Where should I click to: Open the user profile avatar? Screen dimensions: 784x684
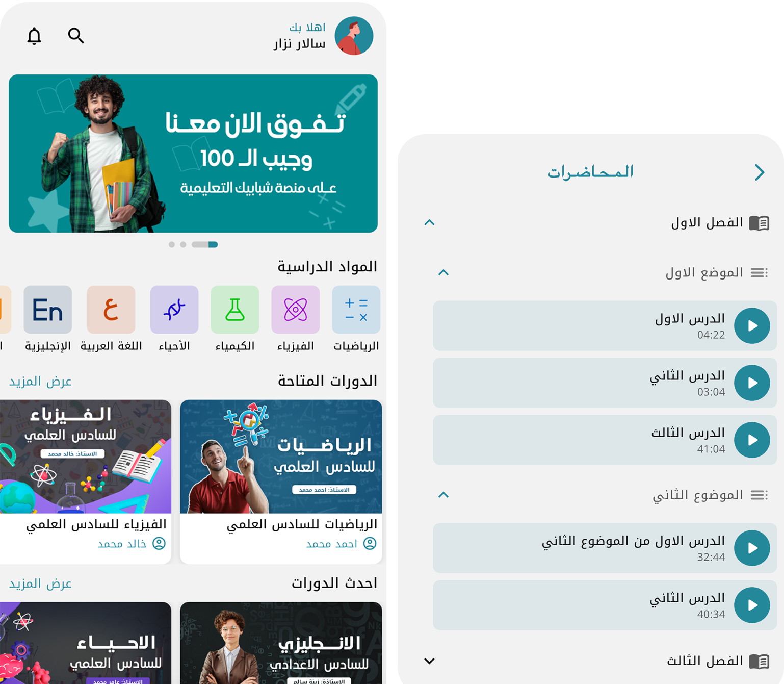(x=354, y=36)
